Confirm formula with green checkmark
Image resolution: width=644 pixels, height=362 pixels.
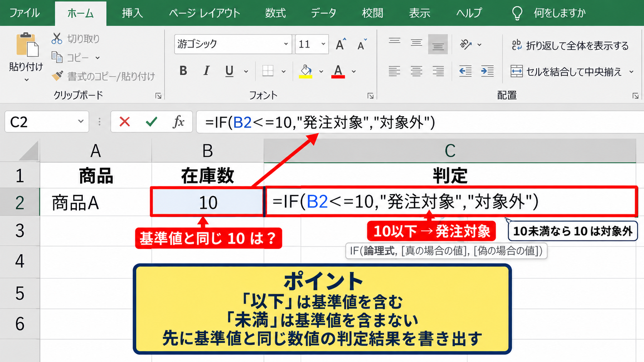(151, 122)
